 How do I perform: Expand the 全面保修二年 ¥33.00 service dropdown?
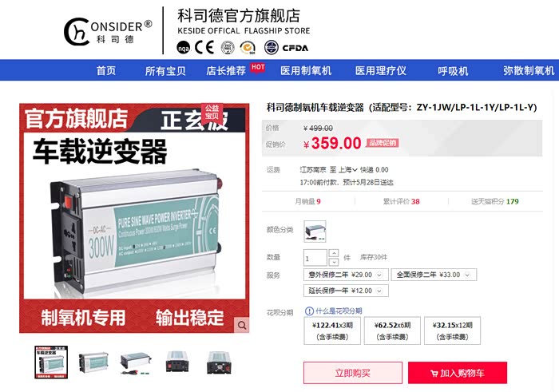tap(434, 275)
